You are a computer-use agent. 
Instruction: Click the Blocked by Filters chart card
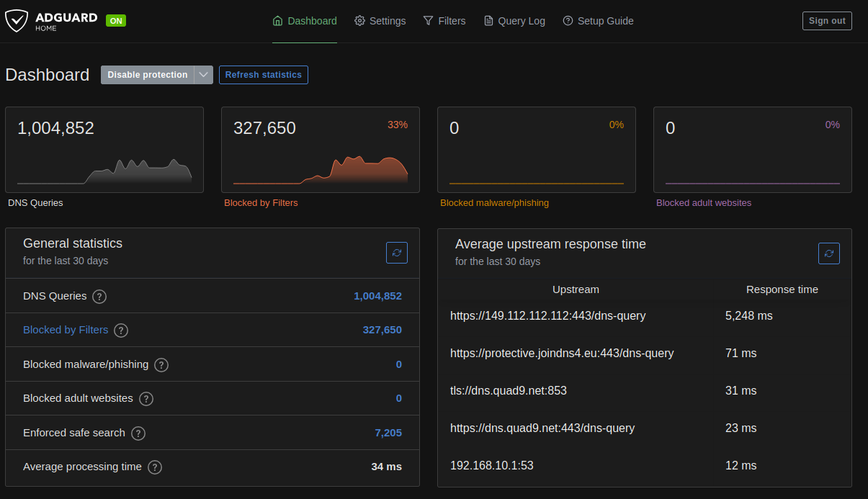click(321, 150)
